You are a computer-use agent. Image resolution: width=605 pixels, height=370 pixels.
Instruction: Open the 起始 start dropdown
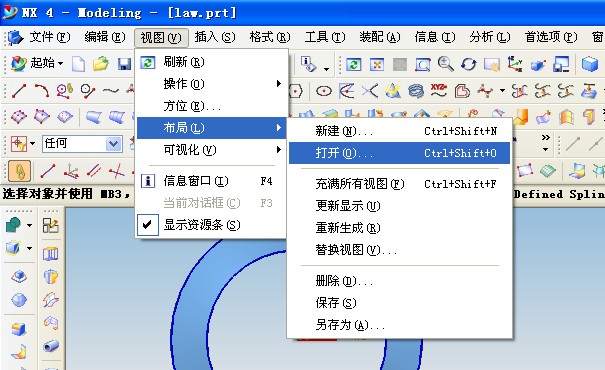tap(37, 63)
